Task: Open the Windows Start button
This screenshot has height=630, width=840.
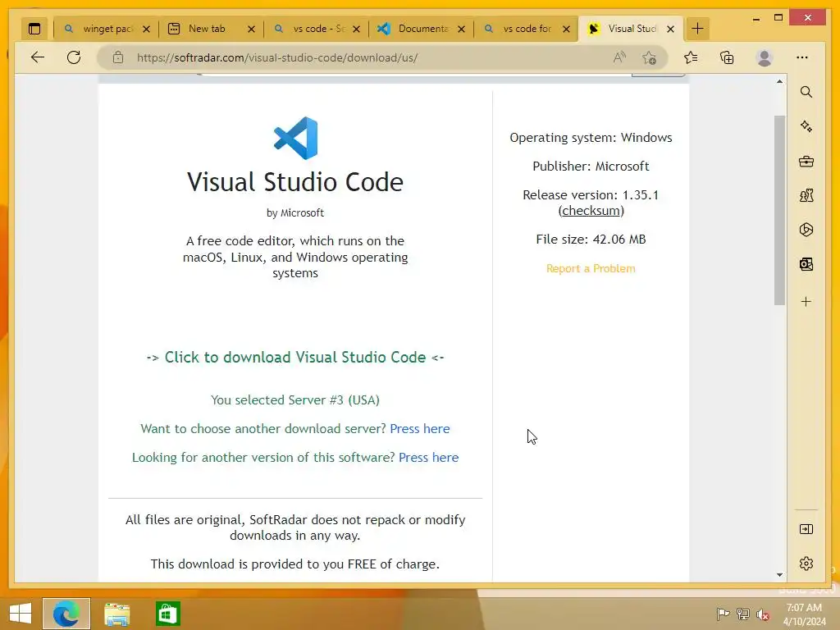Action: (21, 614)
